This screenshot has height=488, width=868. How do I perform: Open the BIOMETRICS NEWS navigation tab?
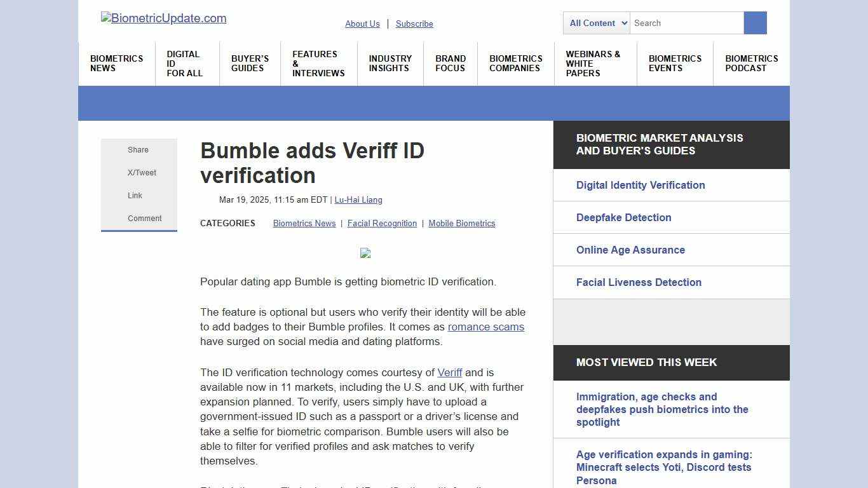pos(116,63)
